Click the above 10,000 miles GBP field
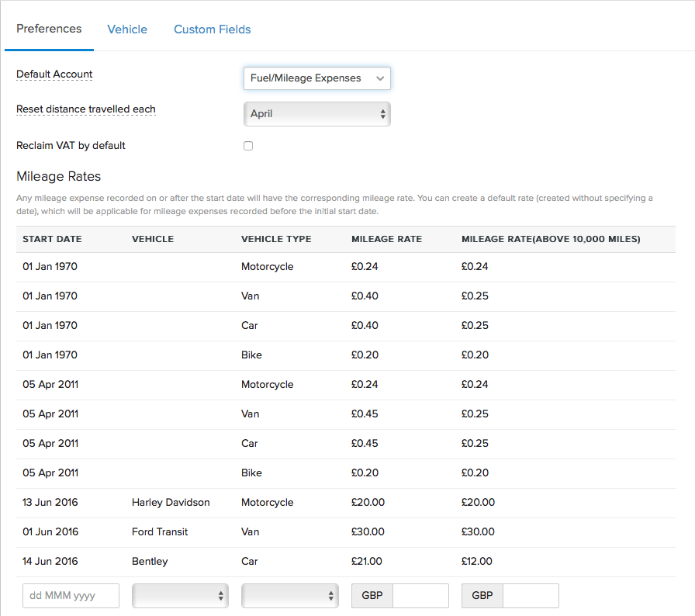695x616 pixels. click(x=530, y=596)
